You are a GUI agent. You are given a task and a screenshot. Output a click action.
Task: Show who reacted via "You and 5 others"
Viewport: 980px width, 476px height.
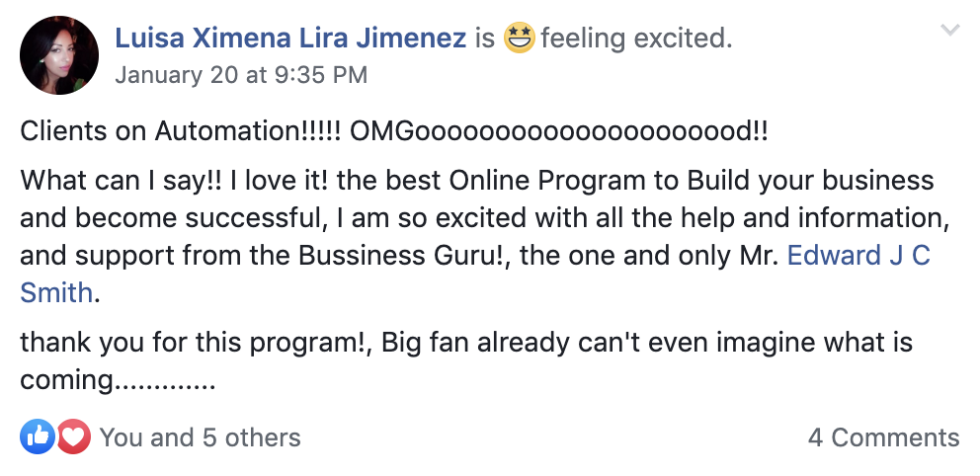click(200, 437)
